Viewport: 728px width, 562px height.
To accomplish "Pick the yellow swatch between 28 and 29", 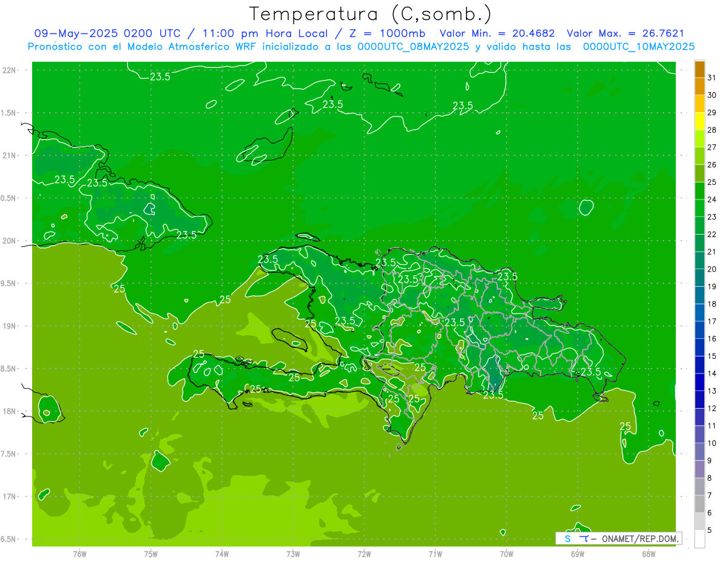I will (x=699, y=122).
